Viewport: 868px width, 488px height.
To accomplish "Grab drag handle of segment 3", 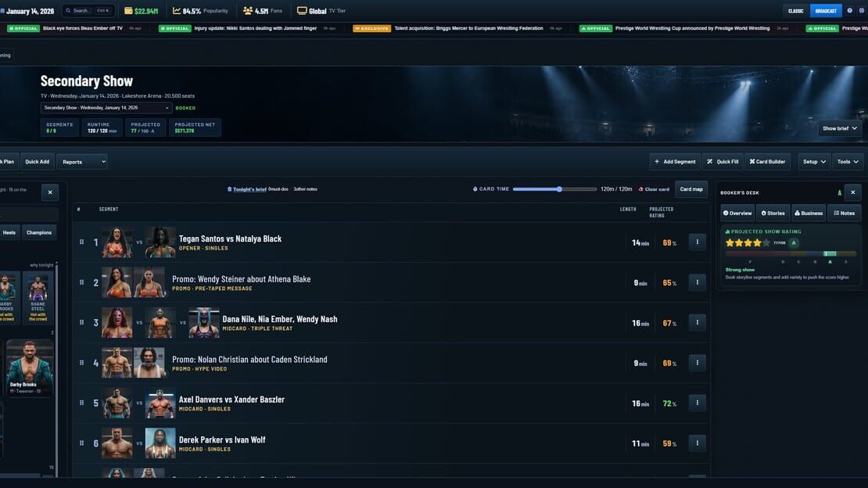I will click(82, 322).
